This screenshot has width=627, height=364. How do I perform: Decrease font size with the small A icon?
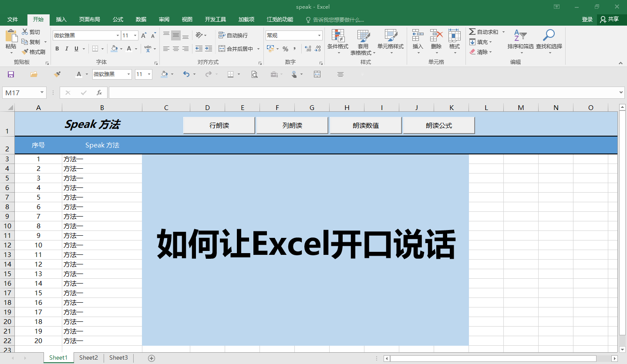pos(153,35)
